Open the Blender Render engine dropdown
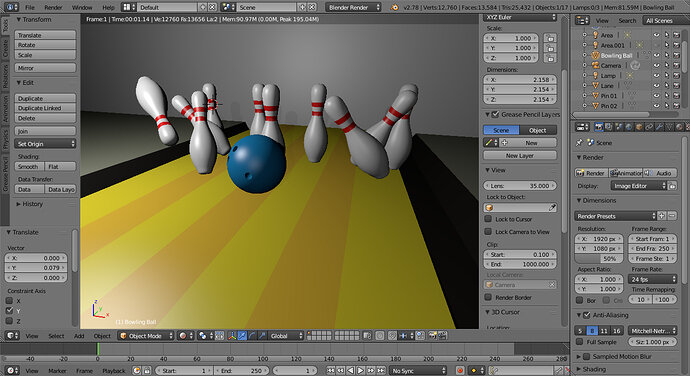This screenshot has height=376, width=690. [353, 7]
